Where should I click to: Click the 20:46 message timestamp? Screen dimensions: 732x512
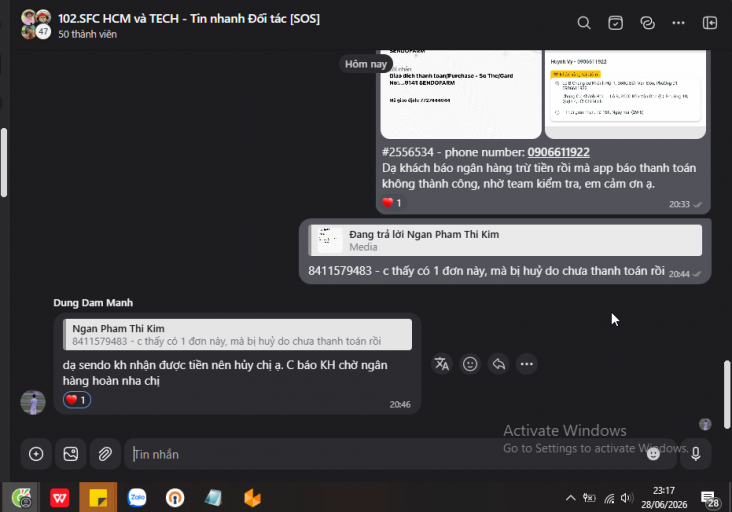[x=400, y=405]
